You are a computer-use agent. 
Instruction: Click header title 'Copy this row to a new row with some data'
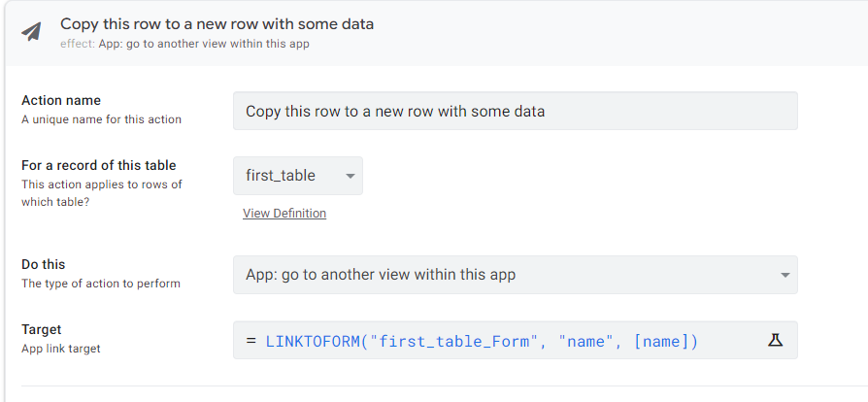point(217,24)
